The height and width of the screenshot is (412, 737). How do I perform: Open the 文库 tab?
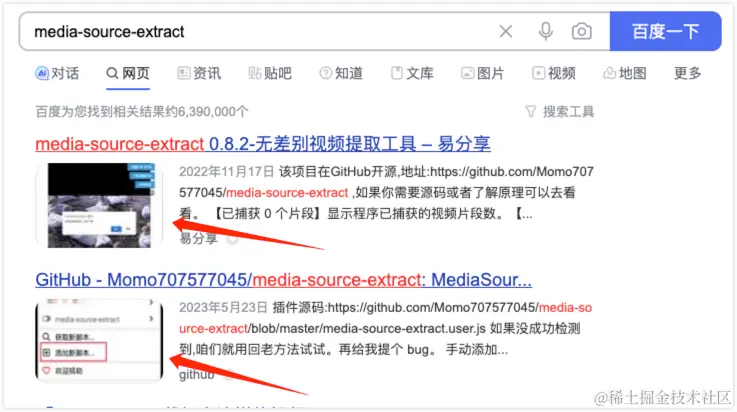click(x=412, y=73)
